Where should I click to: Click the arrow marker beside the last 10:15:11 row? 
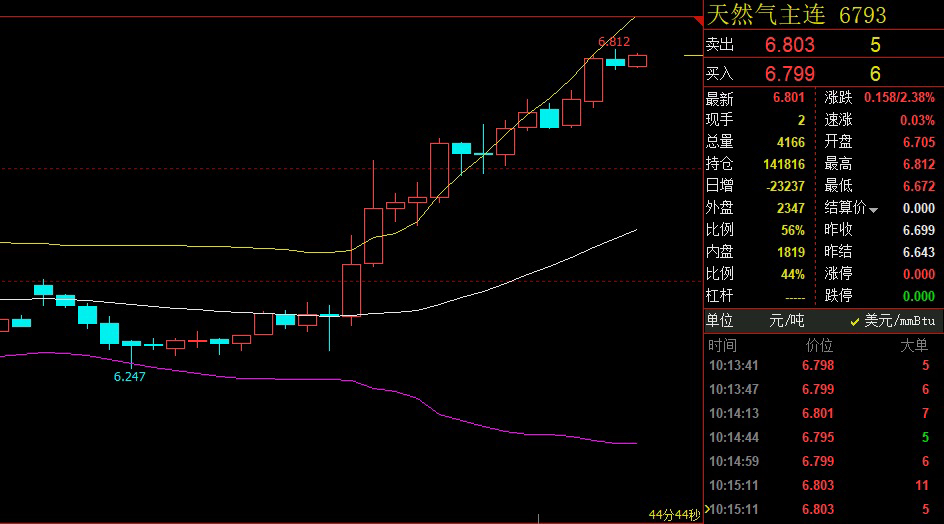[x=707, y=509]
